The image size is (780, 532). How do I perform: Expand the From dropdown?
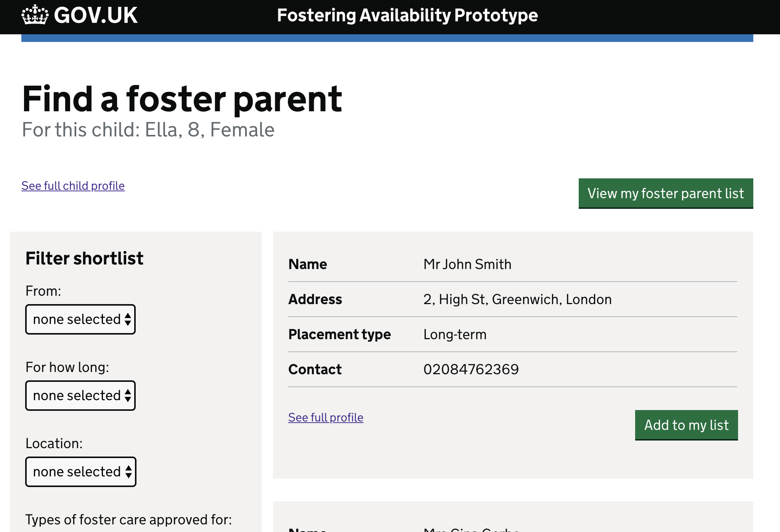80,319
